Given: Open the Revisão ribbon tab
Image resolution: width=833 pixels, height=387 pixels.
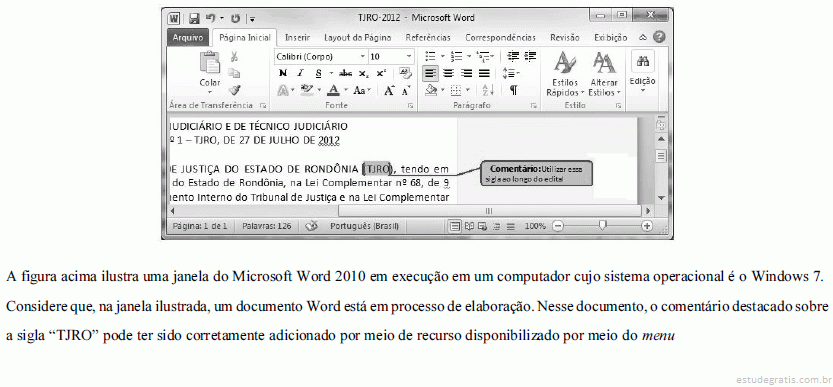Looking at the screenshot, I should pyautogui.click(x=565, y=38).
